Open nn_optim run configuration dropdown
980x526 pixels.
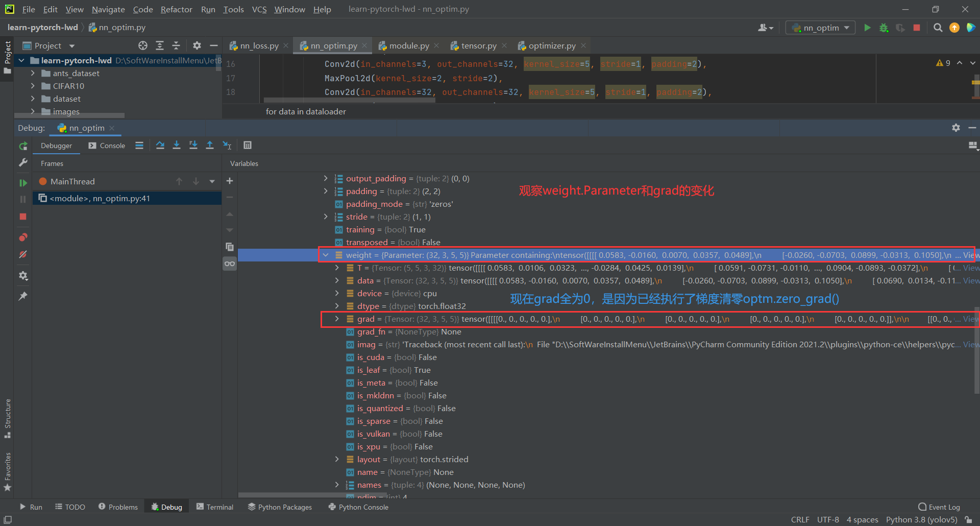pos(821,28)
